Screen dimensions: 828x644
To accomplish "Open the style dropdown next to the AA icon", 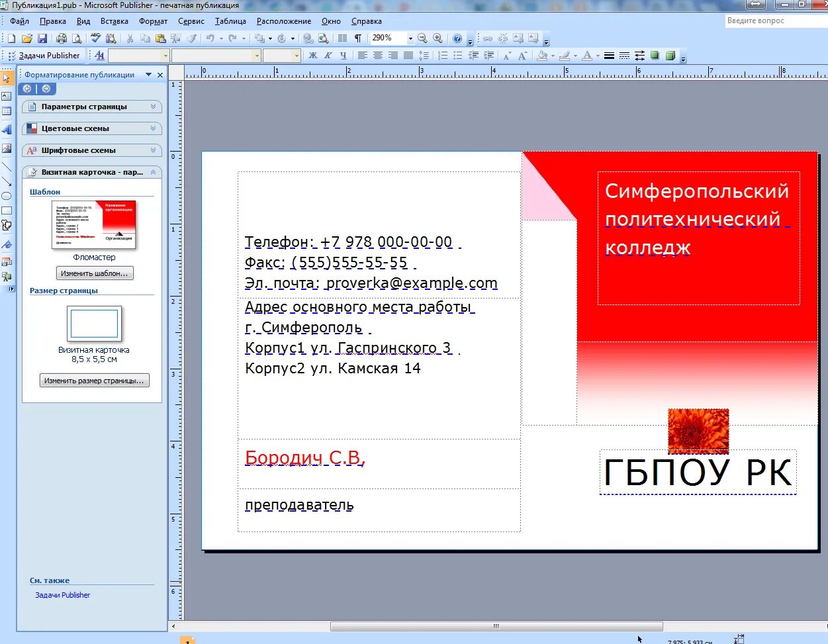I will tap(165, 56).
